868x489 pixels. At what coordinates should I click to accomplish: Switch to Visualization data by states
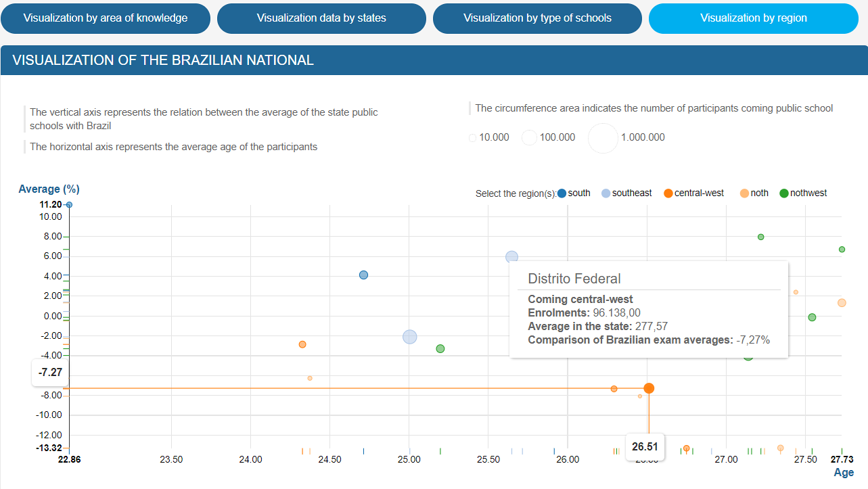[321, 18]
